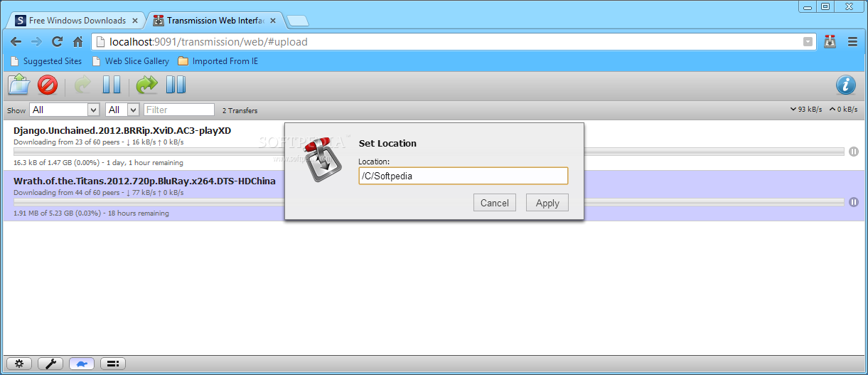Click the Transmission extension icon in browser toolbar
Image resolution: width=868 pixels, height=375 pixels.
click(830, 42)
